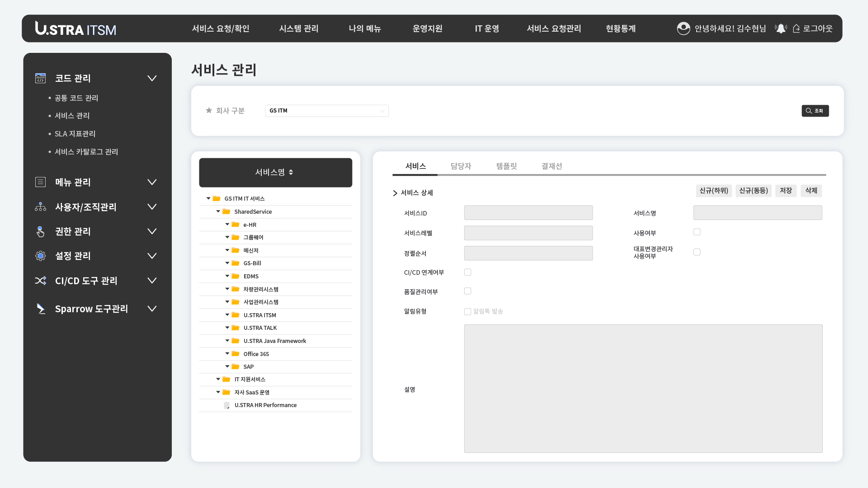Image resolution: width=868 pixels, height=488 pixels.
Task: Click the 권한 관리 hand pointer icon
Action: [x=40, y=231]
